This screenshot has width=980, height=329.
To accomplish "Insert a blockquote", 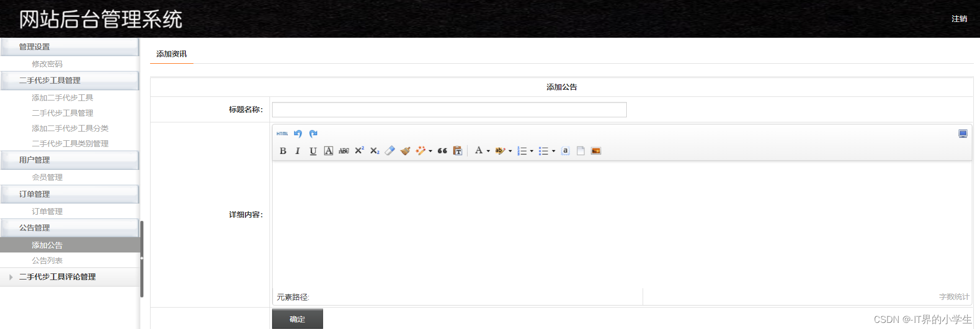I will click(x=443, y=151).
